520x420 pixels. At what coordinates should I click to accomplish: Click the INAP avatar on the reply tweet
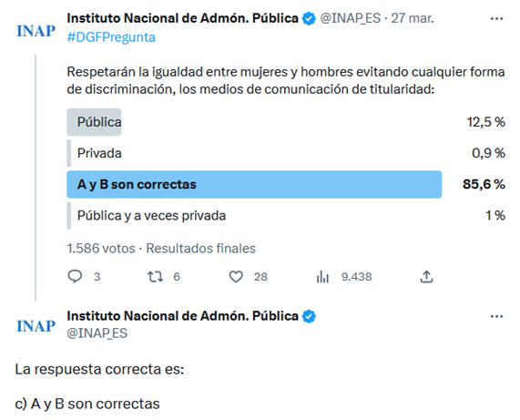pos(36,326)
